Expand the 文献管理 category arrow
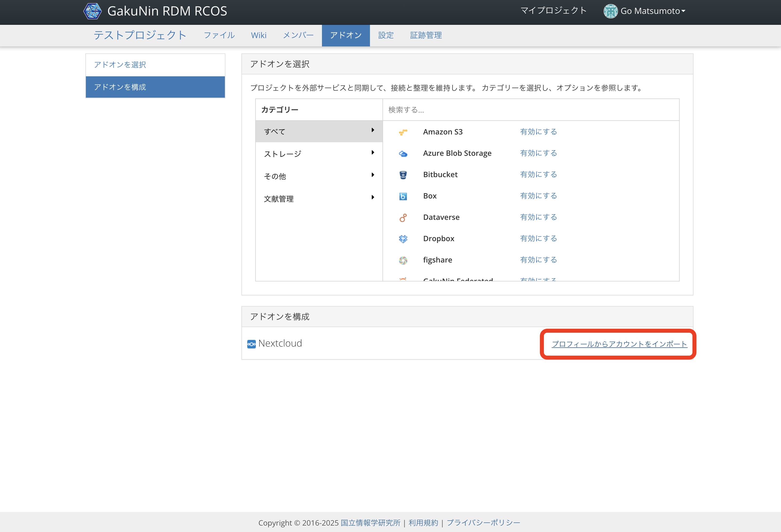The image size is (781, 532). coord(373,197)
